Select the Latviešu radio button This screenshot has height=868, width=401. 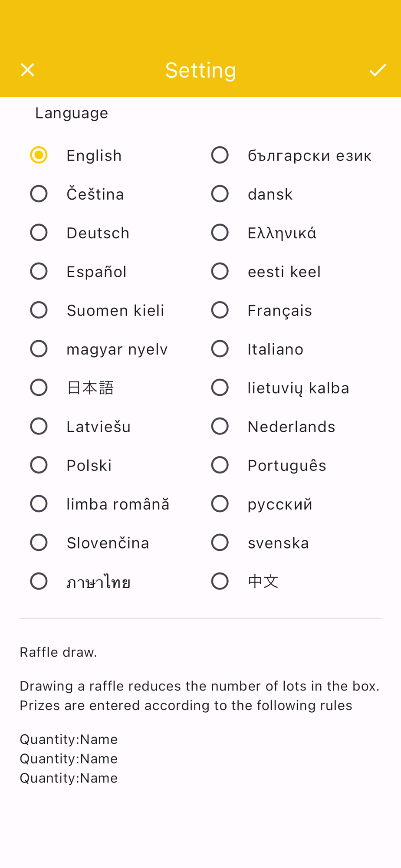pos(39,426)
